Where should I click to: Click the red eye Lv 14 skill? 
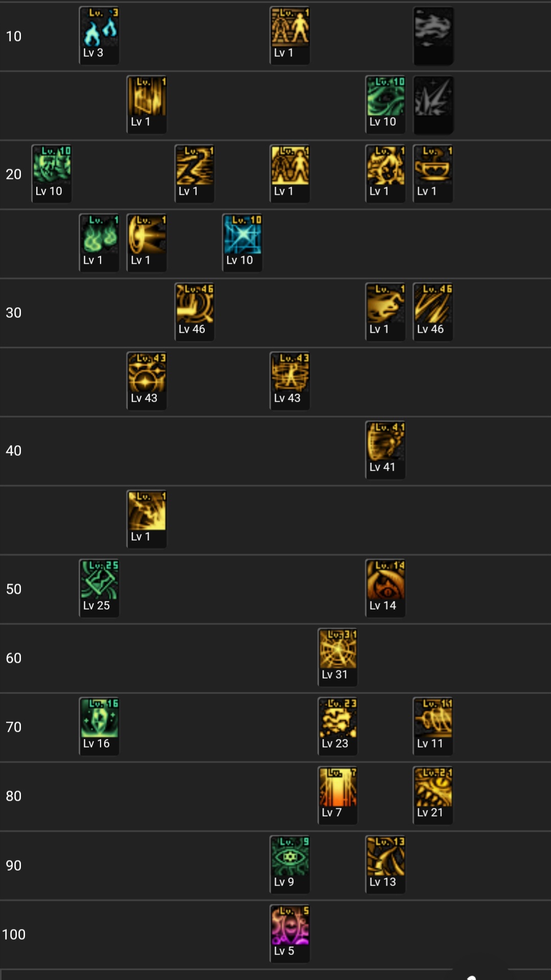pos(385,588)
